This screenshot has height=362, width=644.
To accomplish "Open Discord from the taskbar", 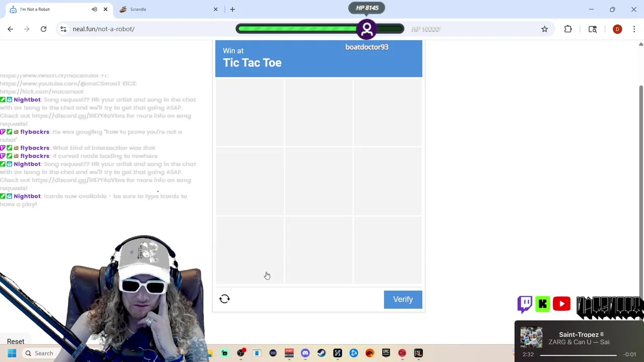I will (x=305, y=353).
